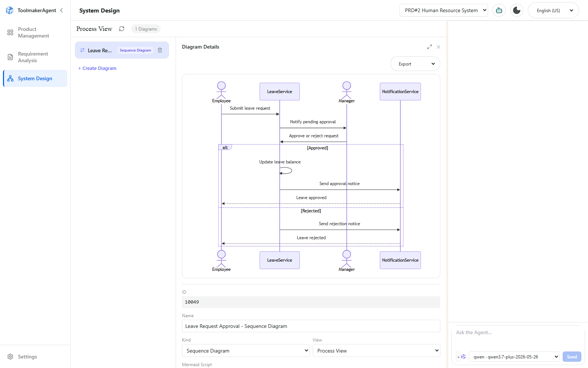Click the System Design page title
Viewport: 588px width, 368px height.
99,10
